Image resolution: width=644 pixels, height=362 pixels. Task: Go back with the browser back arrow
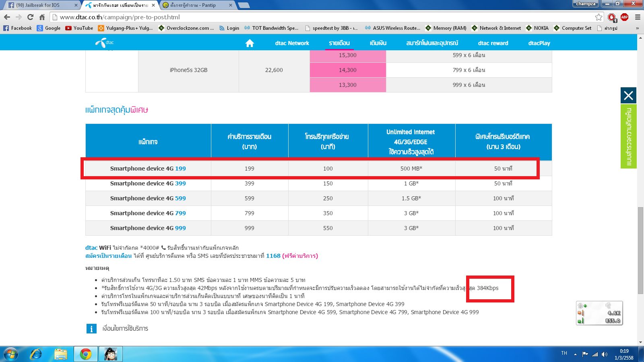[x=7, y=17]
